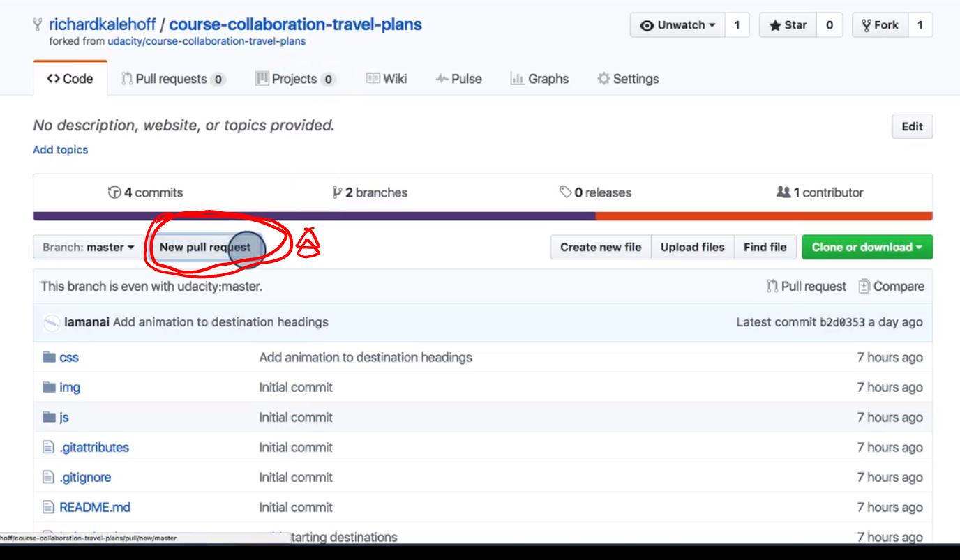Click the .gitattributes file icon
This screenshot has width=960, height=560.
click(x=48, y=447)
